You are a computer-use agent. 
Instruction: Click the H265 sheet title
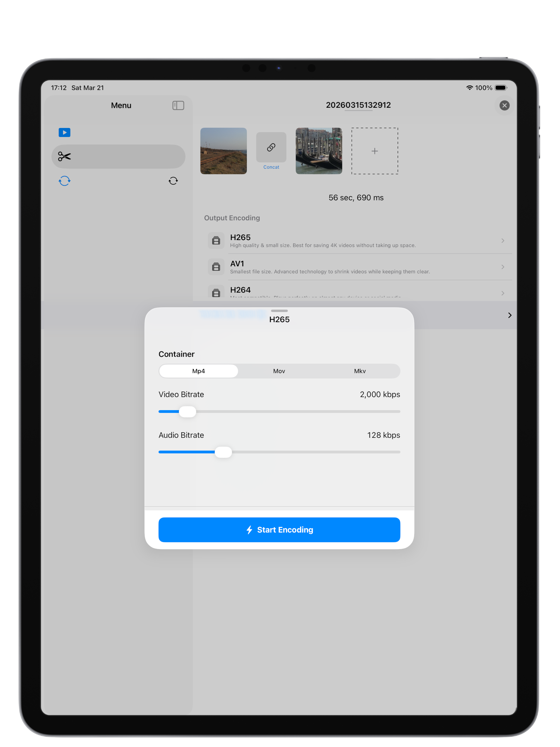click(279, 319)
